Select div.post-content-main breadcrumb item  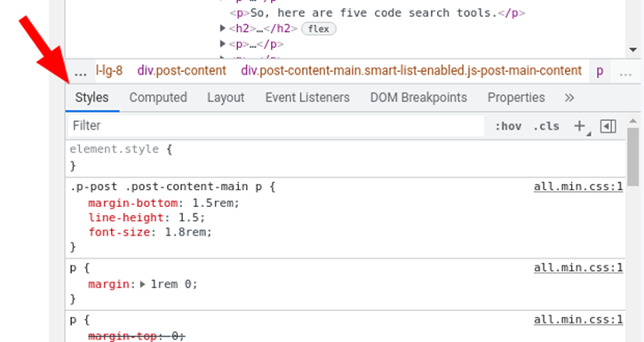point(411,70)
